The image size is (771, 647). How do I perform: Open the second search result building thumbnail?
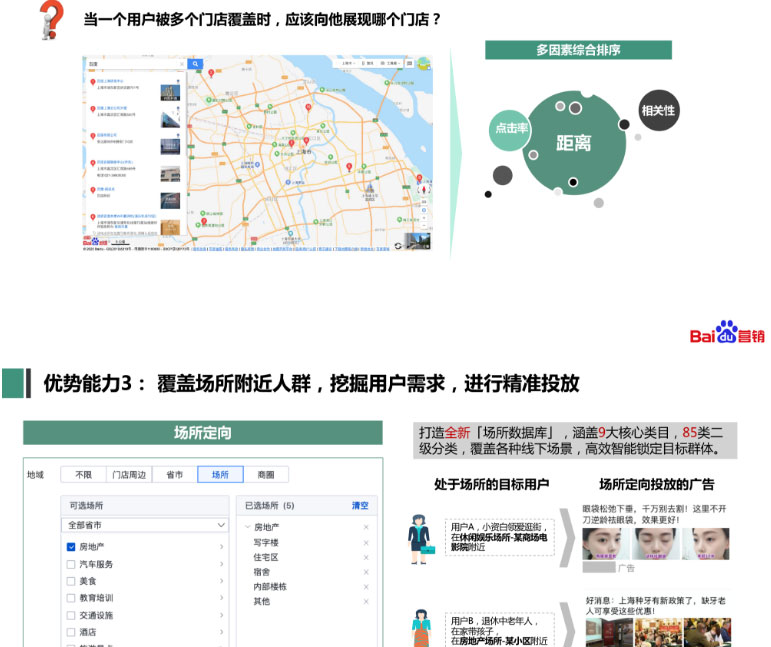point(170,119)
